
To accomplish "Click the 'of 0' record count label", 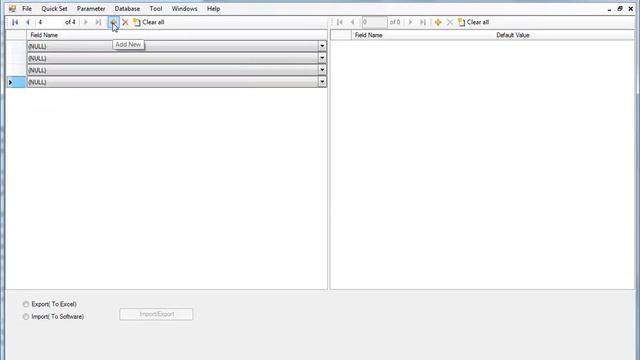I will (x=395, y=22).
